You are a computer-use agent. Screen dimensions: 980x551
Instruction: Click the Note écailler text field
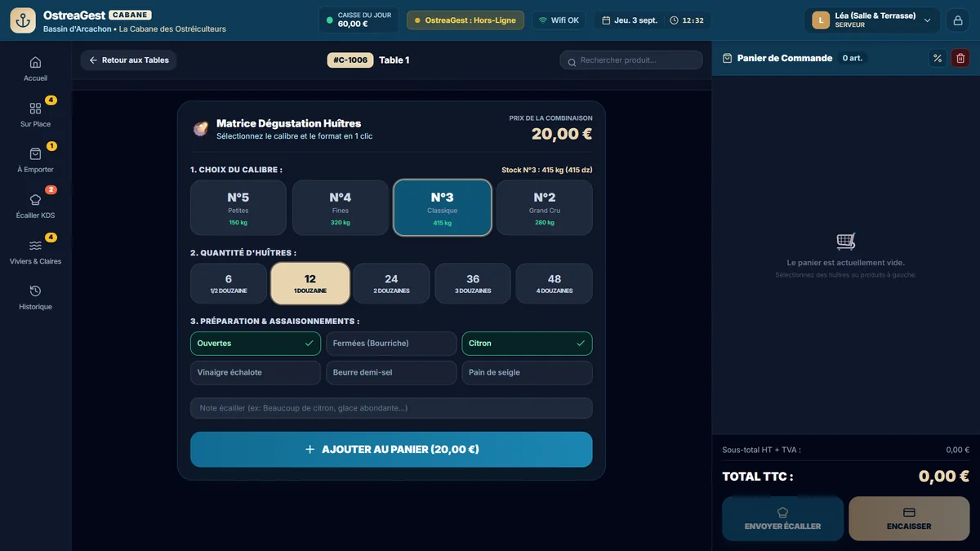click(391, 408)
